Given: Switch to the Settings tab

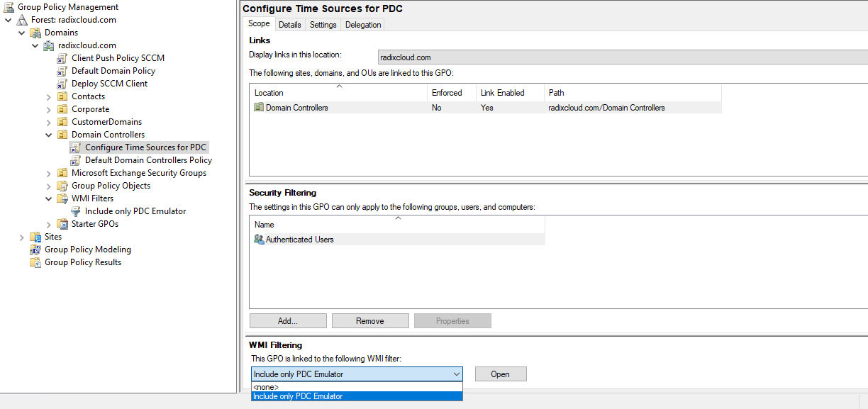Looking at the screenshot, I should pyautogui.click(x=323, y=24).
